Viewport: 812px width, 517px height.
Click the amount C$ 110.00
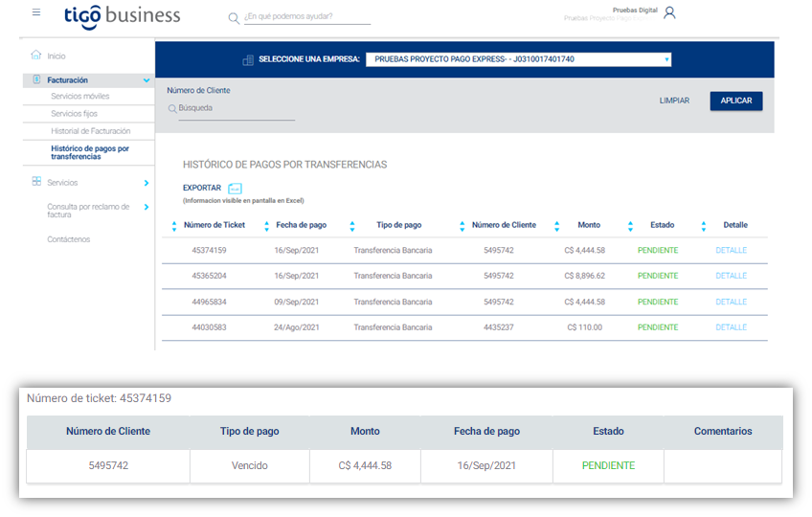pos(585,327)
